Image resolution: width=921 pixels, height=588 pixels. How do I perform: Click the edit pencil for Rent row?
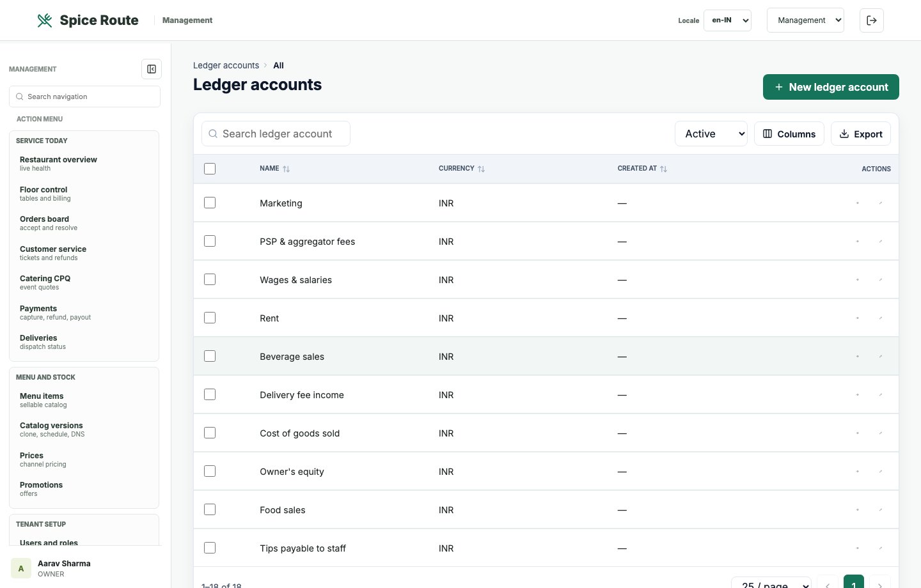(881, 318)
